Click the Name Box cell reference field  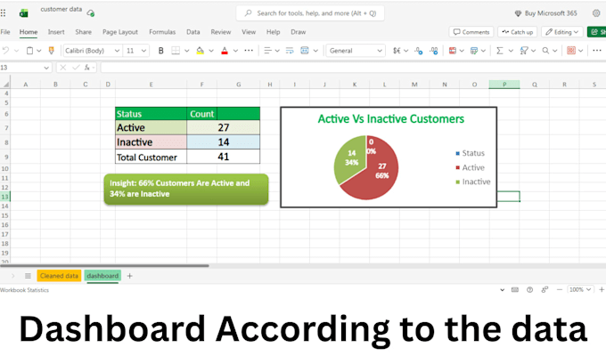coord(26,68)
